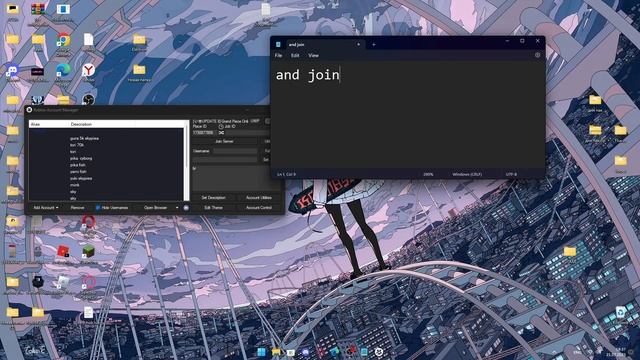The height and width of the screenshot is (360, 640).
Task: Click the Roblox Account Manager title icon
Action: (29, 110)
